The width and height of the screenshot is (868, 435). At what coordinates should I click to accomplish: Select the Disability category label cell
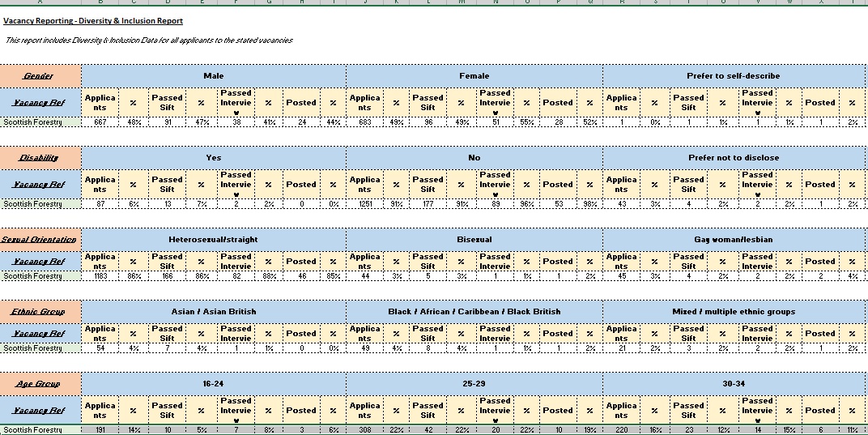(x=40, y=158)
